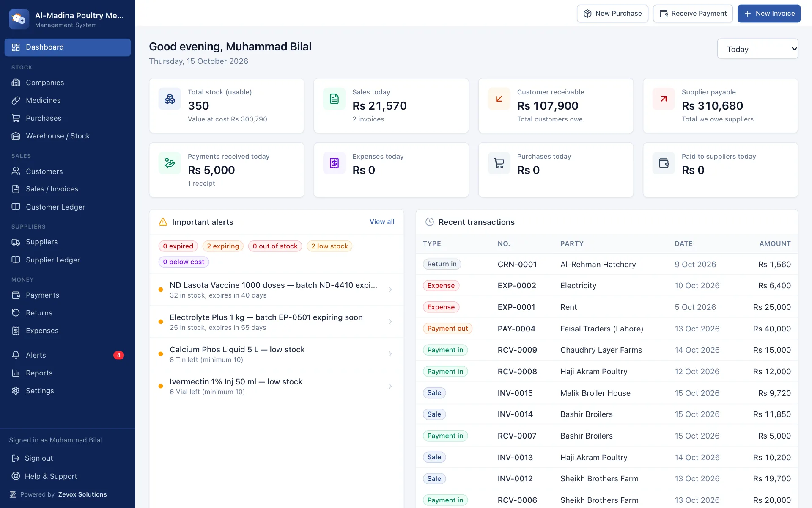Click the Returns arrow icon
Screen dimensions: 812x508
[x=16, y=313]
